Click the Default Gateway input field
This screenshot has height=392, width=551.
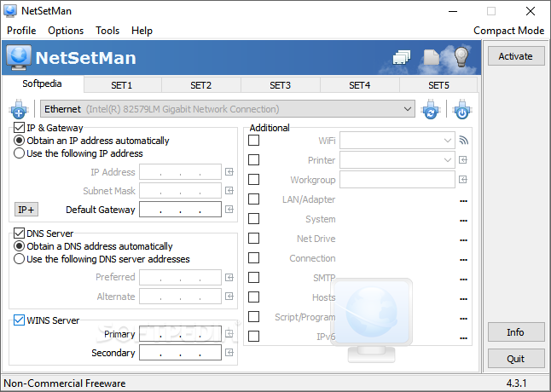(180, 210)
